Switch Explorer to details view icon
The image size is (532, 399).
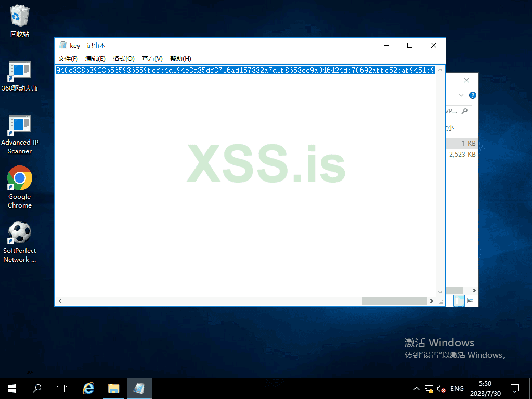click(459, 301)
